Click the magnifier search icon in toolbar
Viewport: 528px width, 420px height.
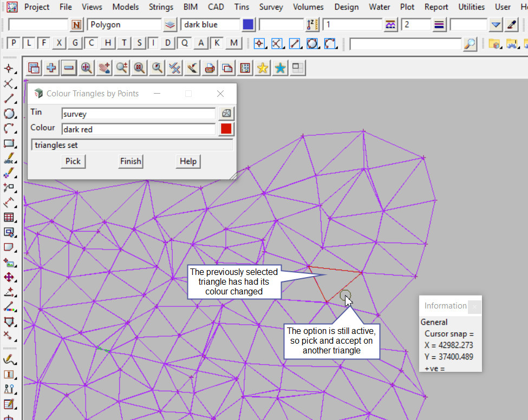tap(470, 44)
